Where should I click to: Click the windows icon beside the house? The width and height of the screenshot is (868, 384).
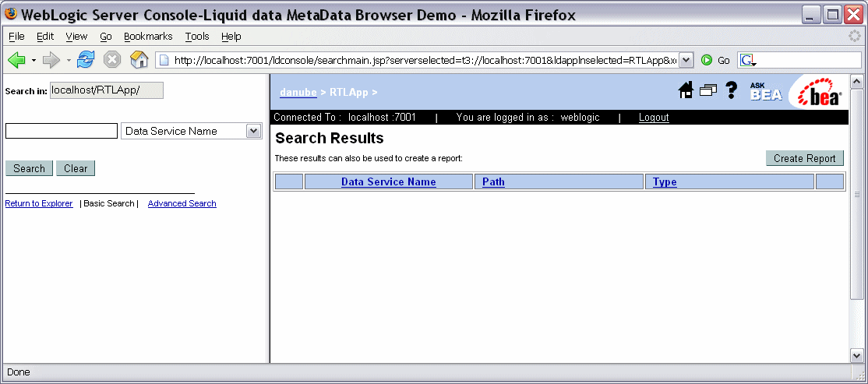708,90
